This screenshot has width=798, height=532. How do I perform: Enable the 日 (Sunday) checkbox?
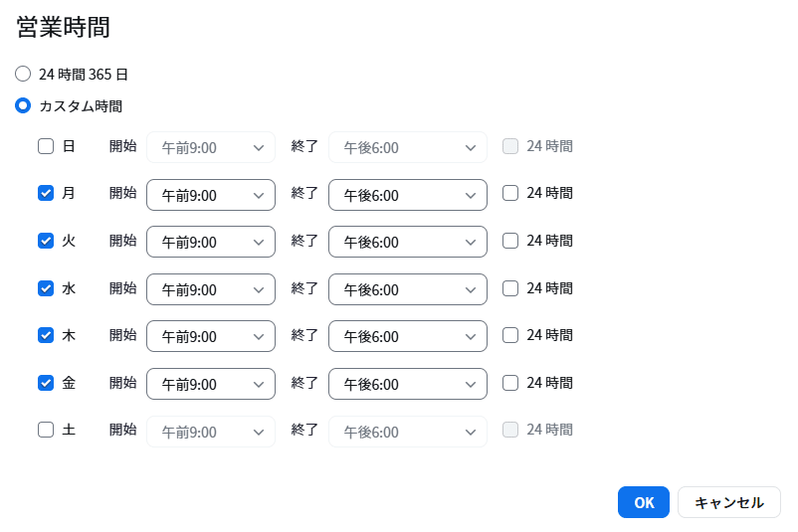(46, 146)
